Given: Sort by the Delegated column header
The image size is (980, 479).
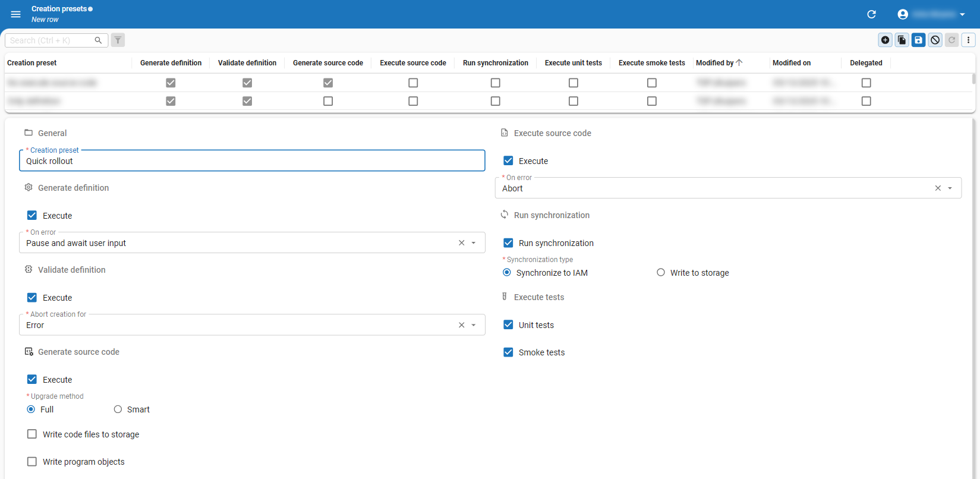Looking at the screenshot, I should tap(866, 62).
